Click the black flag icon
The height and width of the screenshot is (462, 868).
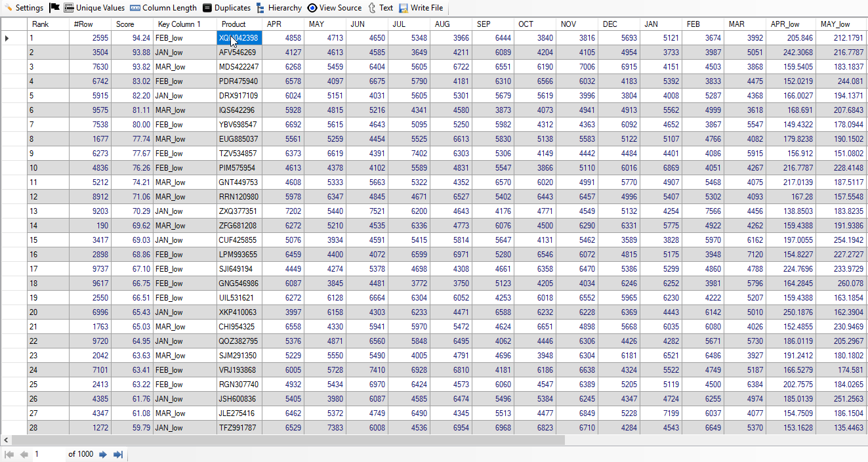tap(54, 8)
